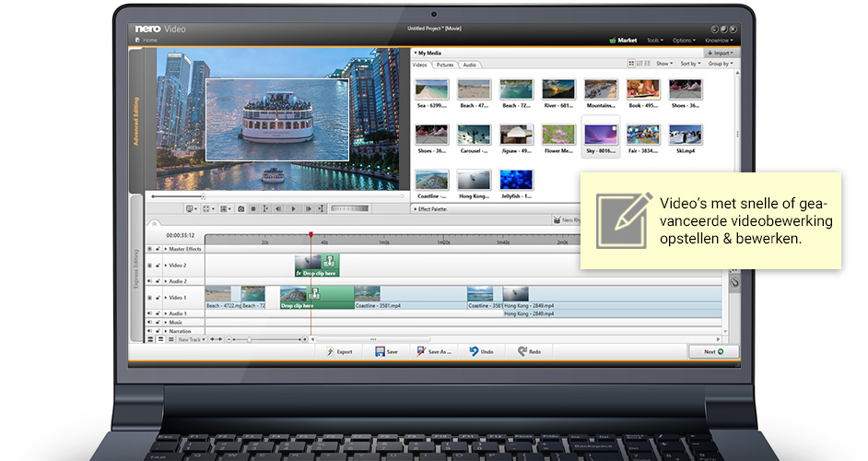This screenshot has width=868, height=461.
Task: Click the Save disk icon button
Action: [x=386, y=351]
